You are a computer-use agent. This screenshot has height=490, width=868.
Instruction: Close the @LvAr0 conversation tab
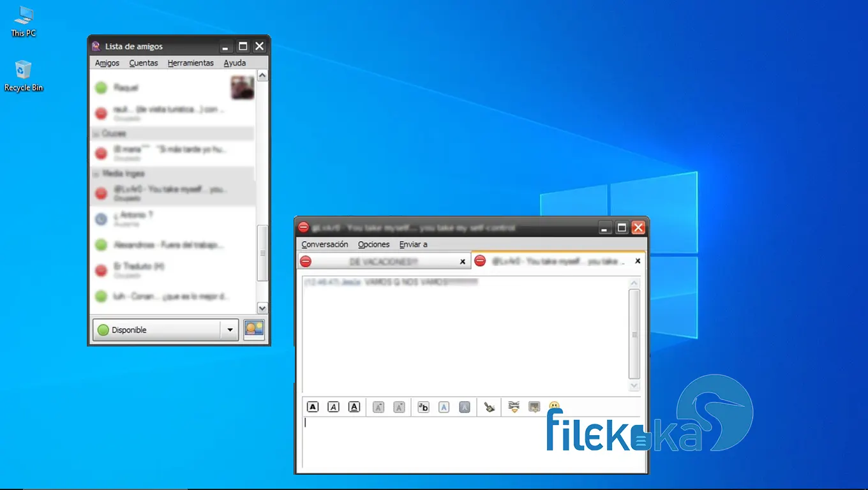click(637, 261)
